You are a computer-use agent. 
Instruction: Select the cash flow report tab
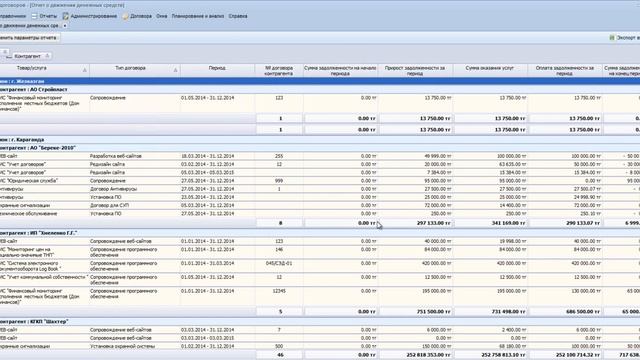(29, 26)
